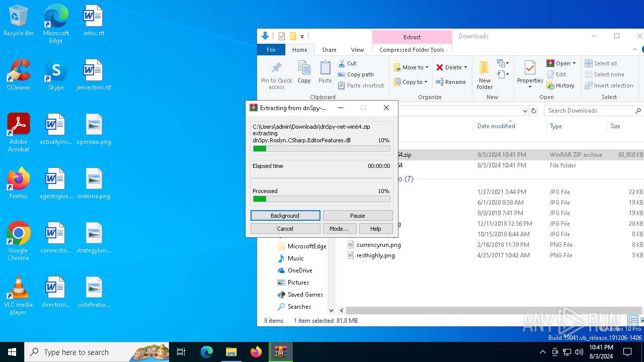Refresh the Downloads folder view
The width and height of the screenshot is (644, 362).
534,111
